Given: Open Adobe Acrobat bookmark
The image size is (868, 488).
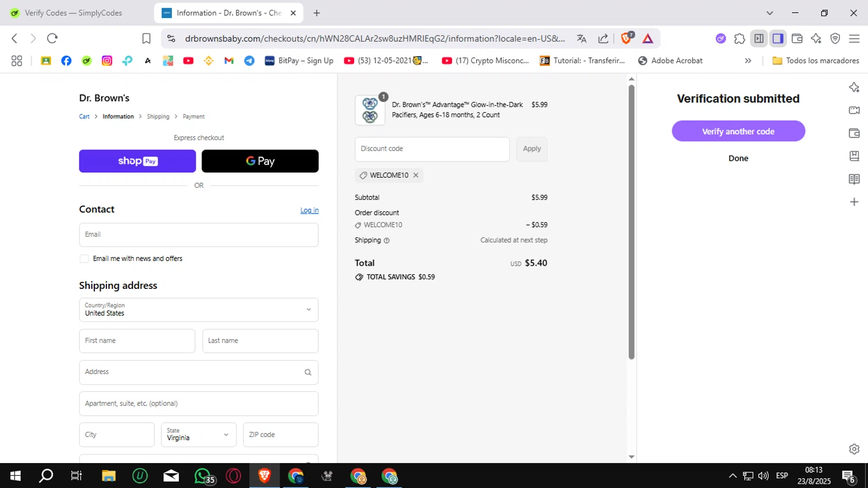Looking at the screenshot, I should point(670,60).
